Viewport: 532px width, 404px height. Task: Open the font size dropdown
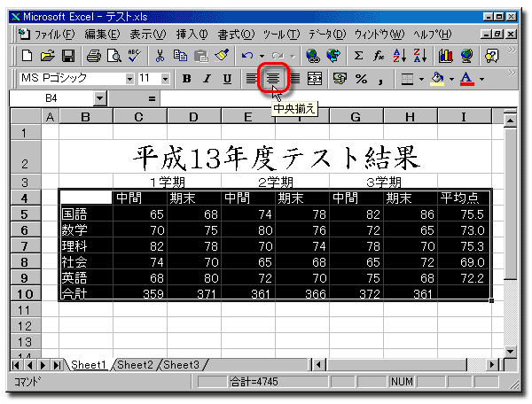[165, 79]
